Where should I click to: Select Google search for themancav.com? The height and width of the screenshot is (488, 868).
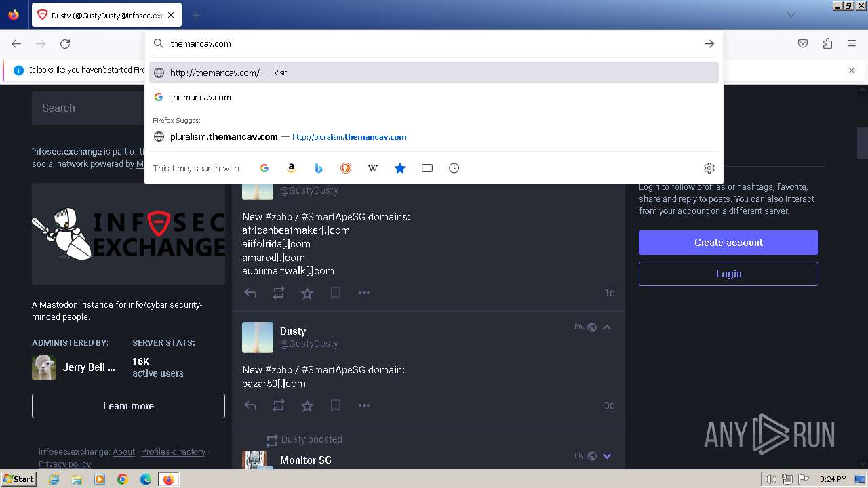pos(434,97)
